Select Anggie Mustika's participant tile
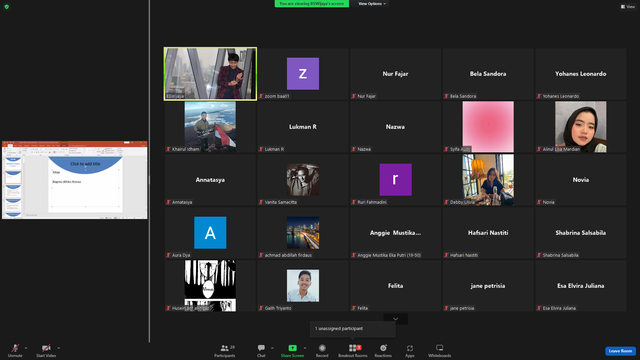This screenshot has width=640, height=360. [x=396, y=233]
